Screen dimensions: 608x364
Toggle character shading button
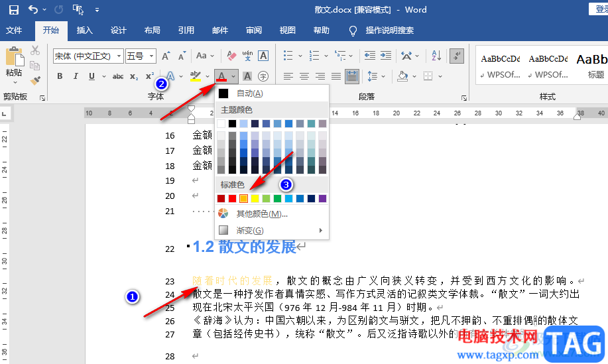coord(247,76)
